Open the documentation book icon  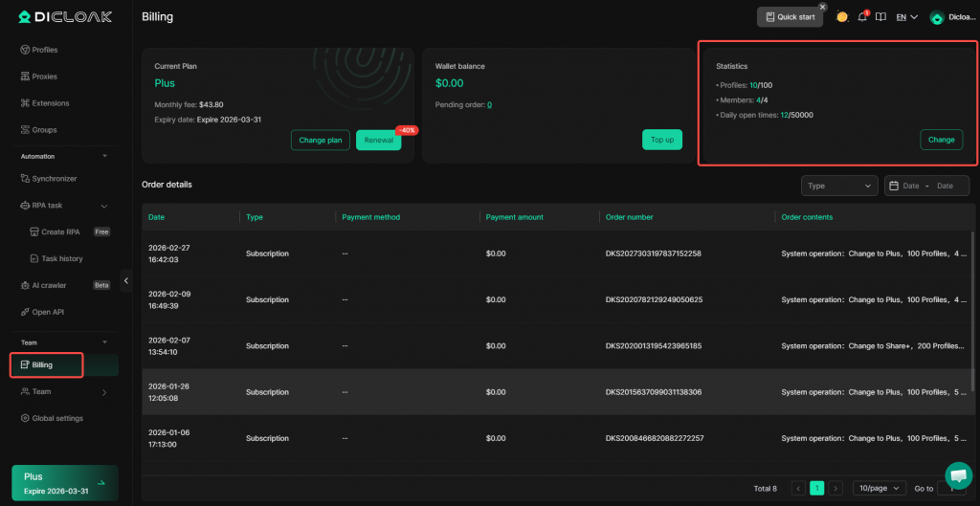(880, 17)
